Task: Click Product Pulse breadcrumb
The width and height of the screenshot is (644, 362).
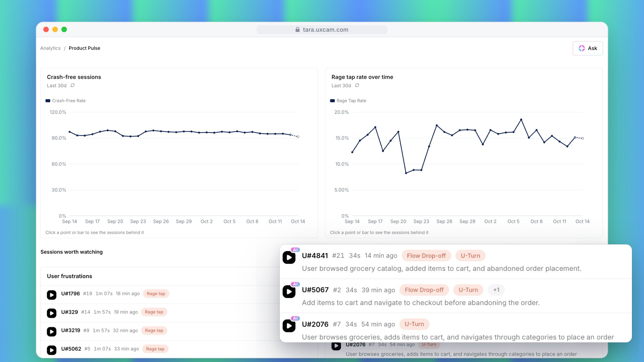Action: click(84, 48)
